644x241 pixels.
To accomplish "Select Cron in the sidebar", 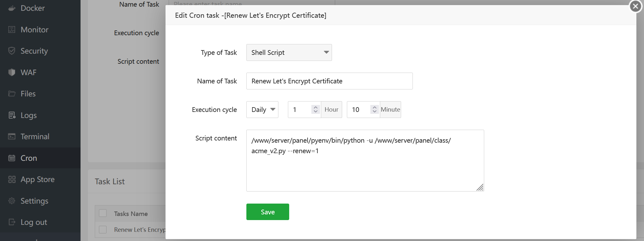I will coord(29,158).
